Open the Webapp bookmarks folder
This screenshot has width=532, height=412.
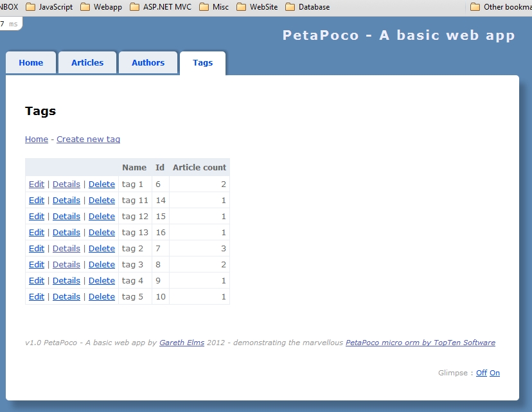(x=101, y=7)
